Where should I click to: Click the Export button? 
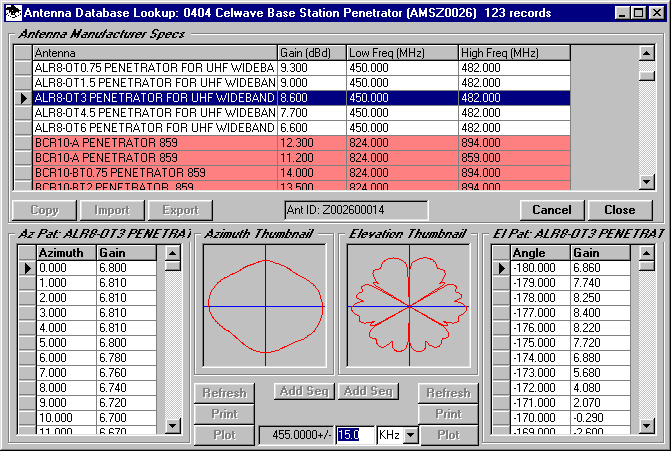(180, 210)
